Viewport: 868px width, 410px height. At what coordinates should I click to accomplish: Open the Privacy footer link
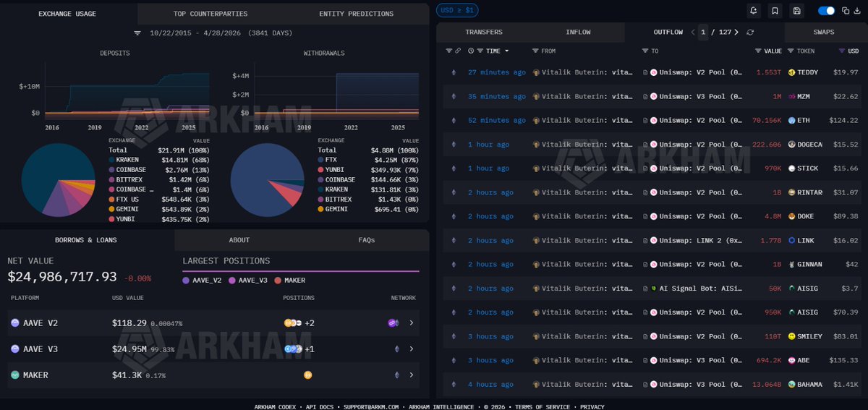(592, 407)
